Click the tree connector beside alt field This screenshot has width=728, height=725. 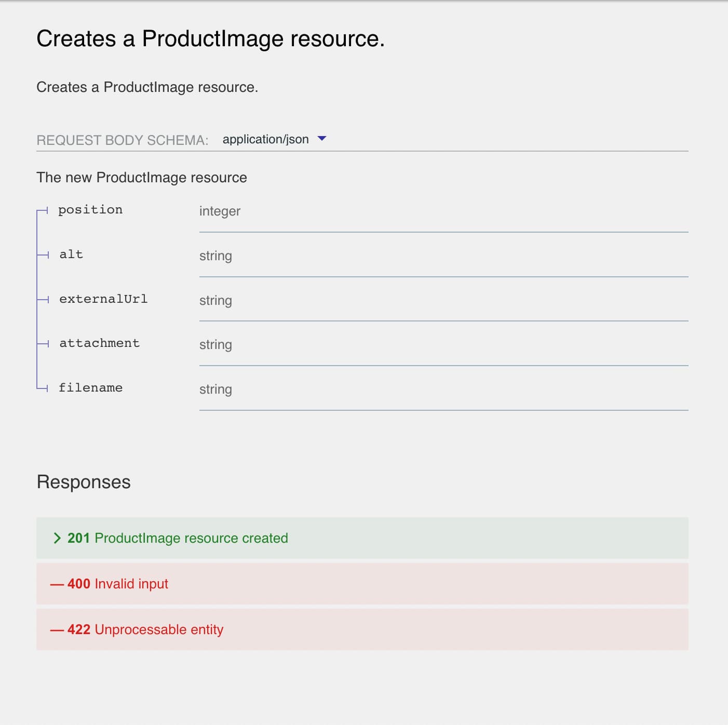[42, 256]
